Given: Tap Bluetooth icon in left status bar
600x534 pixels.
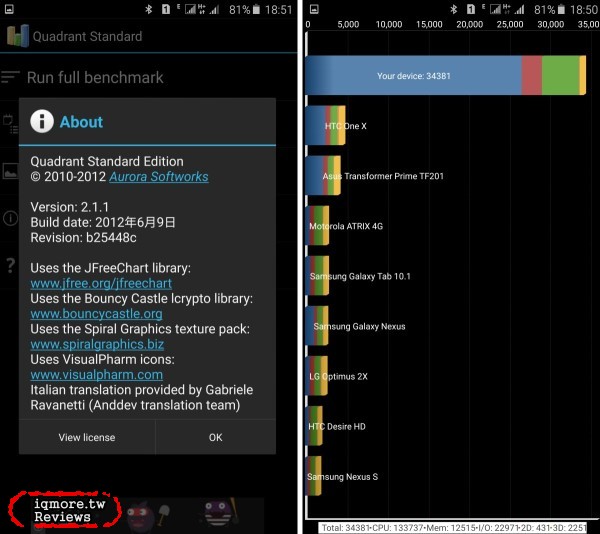Looking at the screenshot, I should (148, 9).
